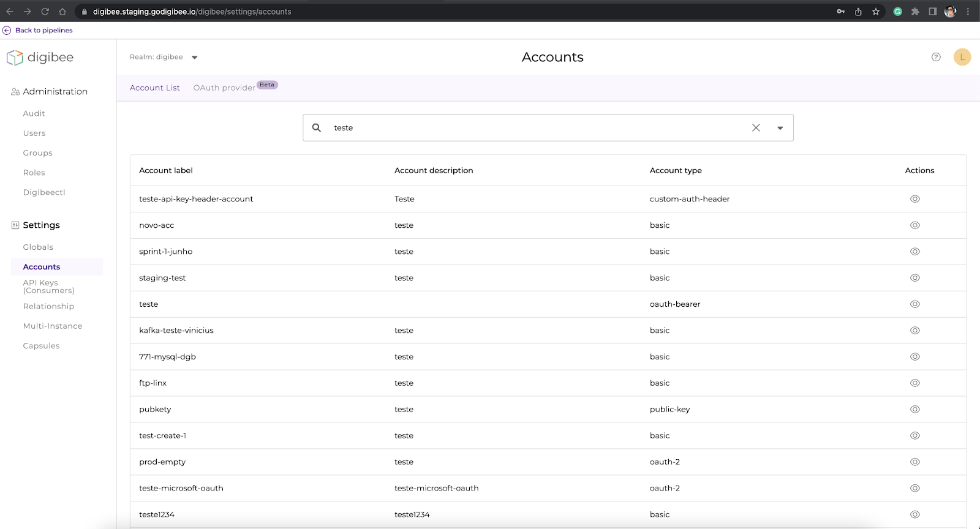
Task: Click eye icon for pubkety account
Action: 914,410
